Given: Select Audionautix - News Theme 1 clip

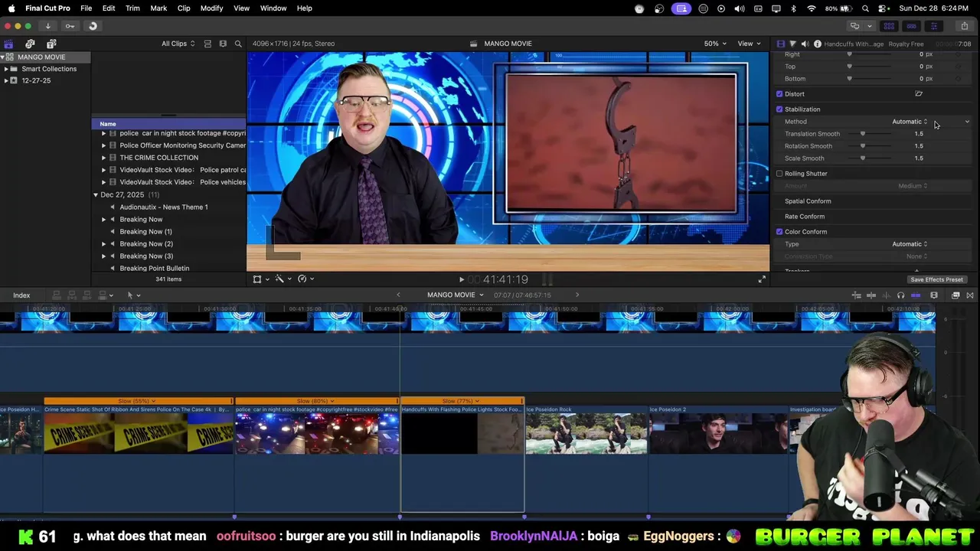Looking at the screenshot, I should [x=164, y=207].
